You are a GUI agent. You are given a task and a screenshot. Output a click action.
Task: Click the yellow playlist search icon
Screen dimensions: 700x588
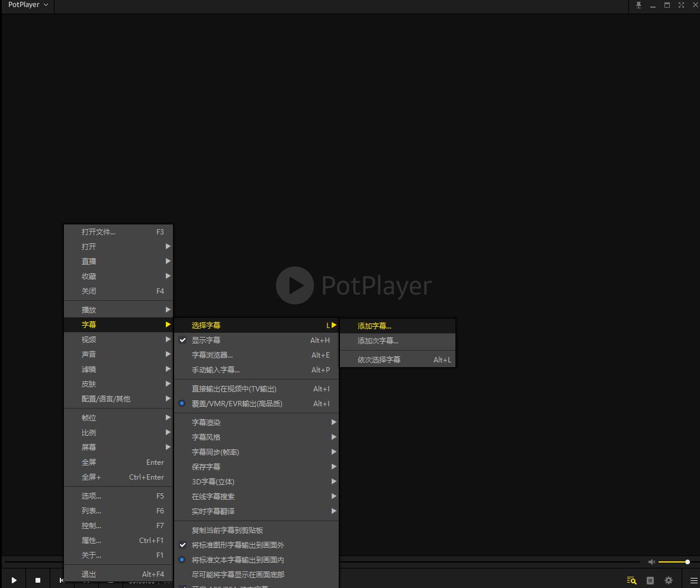point(631,580)
